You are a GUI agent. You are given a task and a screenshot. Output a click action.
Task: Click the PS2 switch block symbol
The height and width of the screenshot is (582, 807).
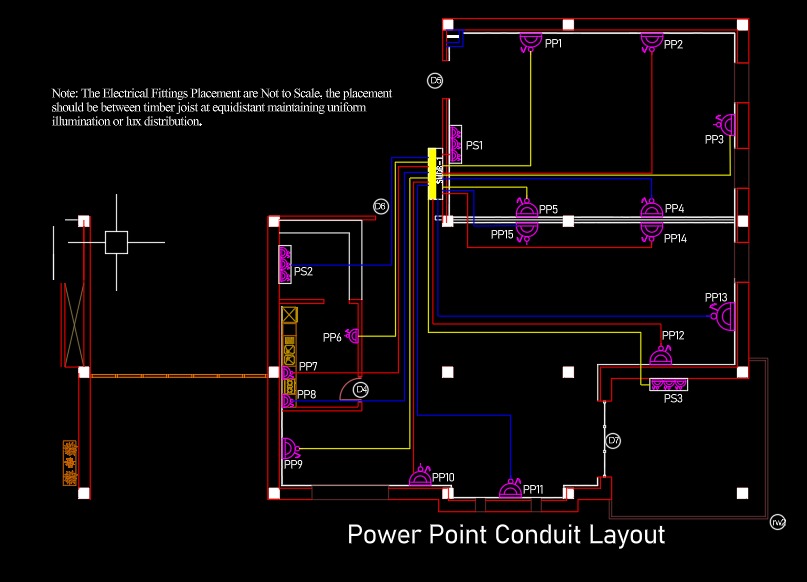[x=285, y=264]
